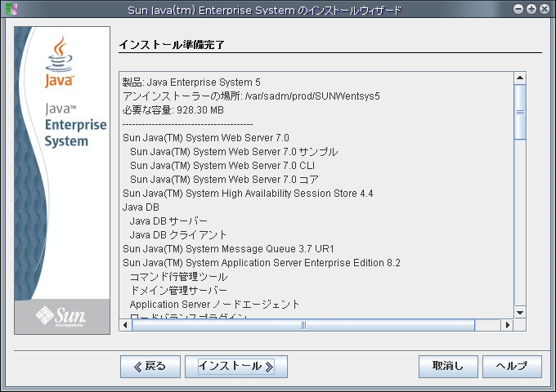Viewport: 556px width, 392px height.
Task: Click the vertical scrollbar thumb
Action: click(x=520, y=112)
